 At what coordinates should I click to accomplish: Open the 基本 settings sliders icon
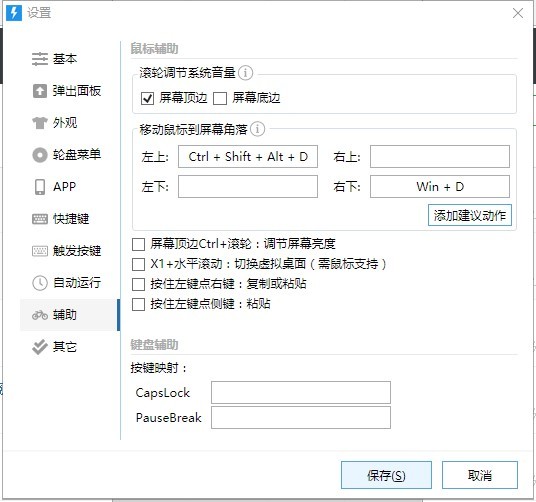pos(40,59)
